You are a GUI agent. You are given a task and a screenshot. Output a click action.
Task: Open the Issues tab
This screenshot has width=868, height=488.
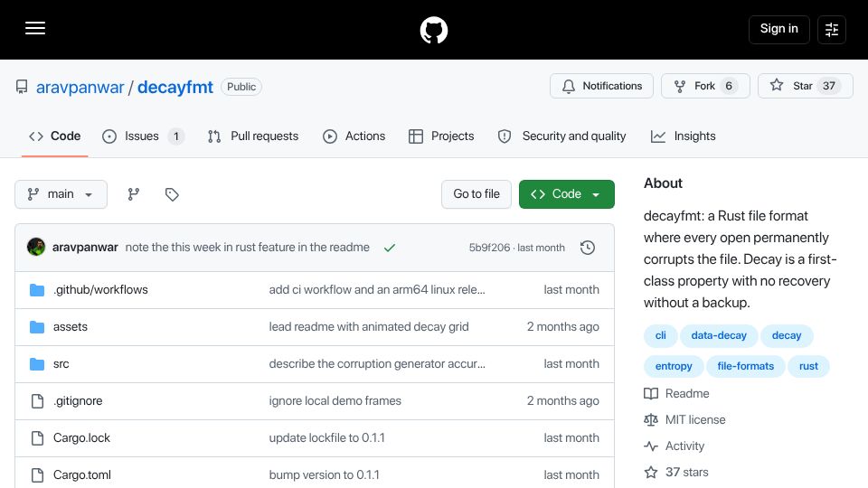point(144,136)
